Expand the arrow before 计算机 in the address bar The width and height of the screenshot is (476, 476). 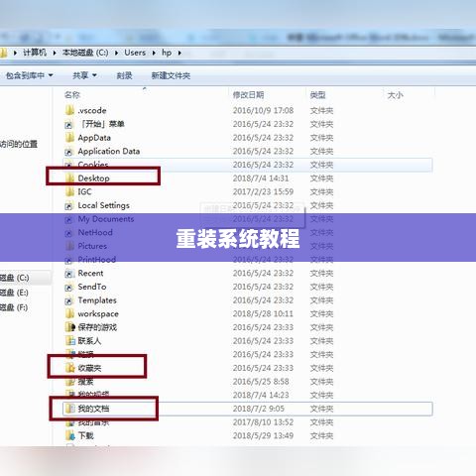(15, 53)
